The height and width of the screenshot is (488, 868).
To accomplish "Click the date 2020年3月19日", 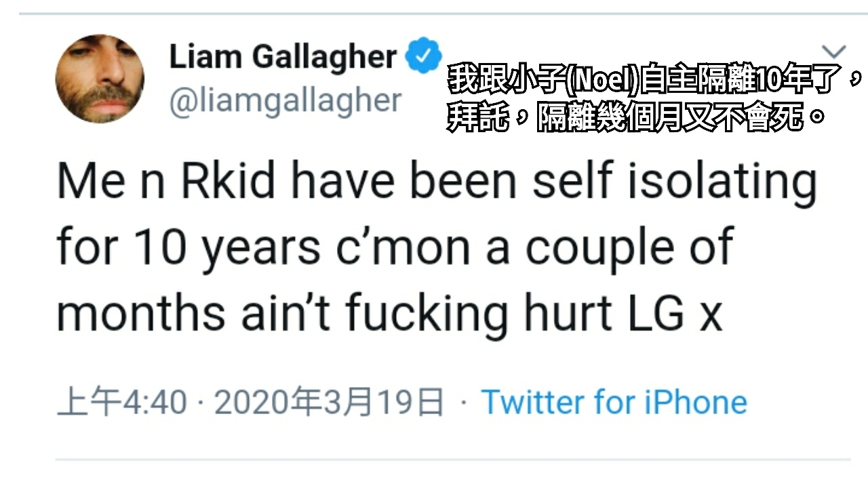I will pyautogui.click(x=330, y=403).
